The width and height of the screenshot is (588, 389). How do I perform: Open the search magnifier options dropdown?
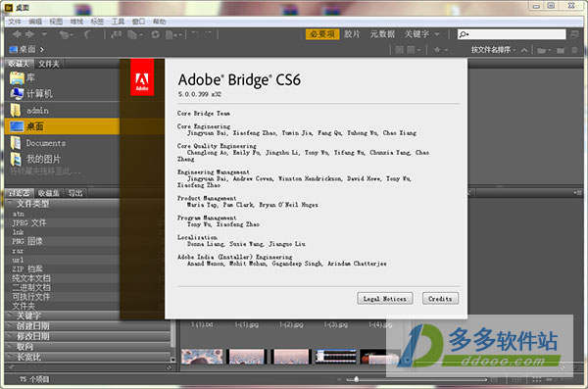[x=464, y=34]
